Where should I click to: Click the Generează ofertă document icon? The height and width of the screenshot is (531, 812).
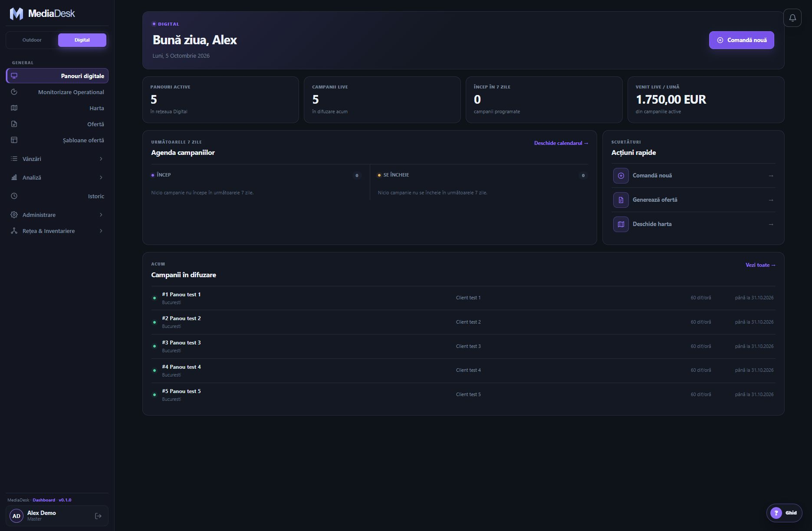621,200
